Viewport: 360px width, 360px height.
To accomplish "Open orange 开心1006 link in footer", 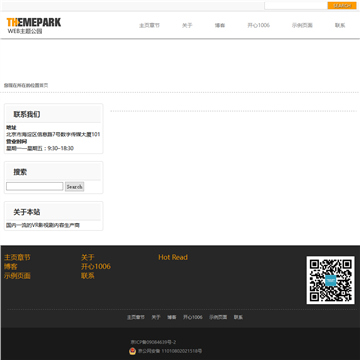I will point(96,267).
